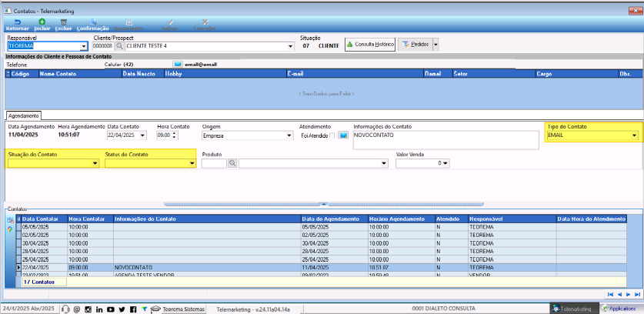Screen dimensions: 644x314
Task: Sort by the Hora Contatar column header
Action: point(91,219)
